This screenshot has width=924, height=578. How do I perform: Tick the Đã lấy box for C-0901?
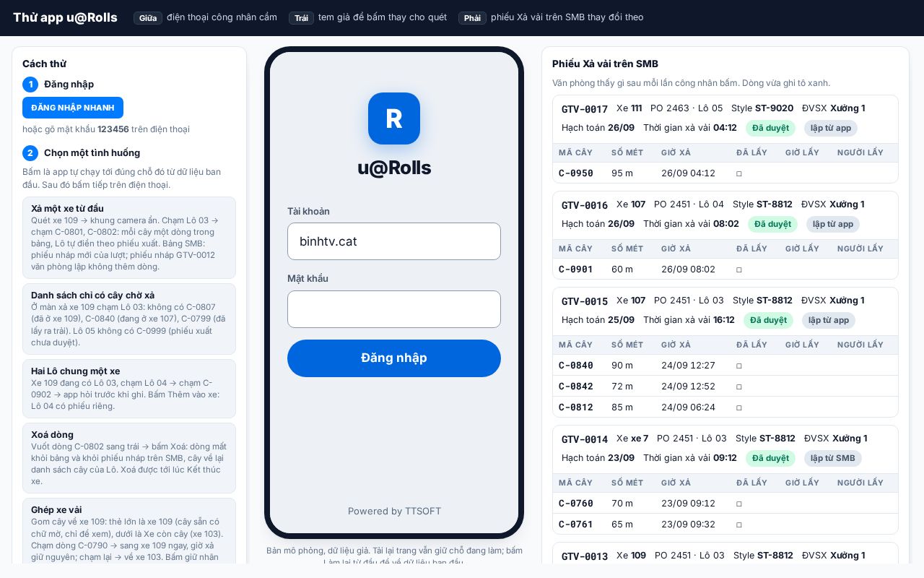coord(738,269)
